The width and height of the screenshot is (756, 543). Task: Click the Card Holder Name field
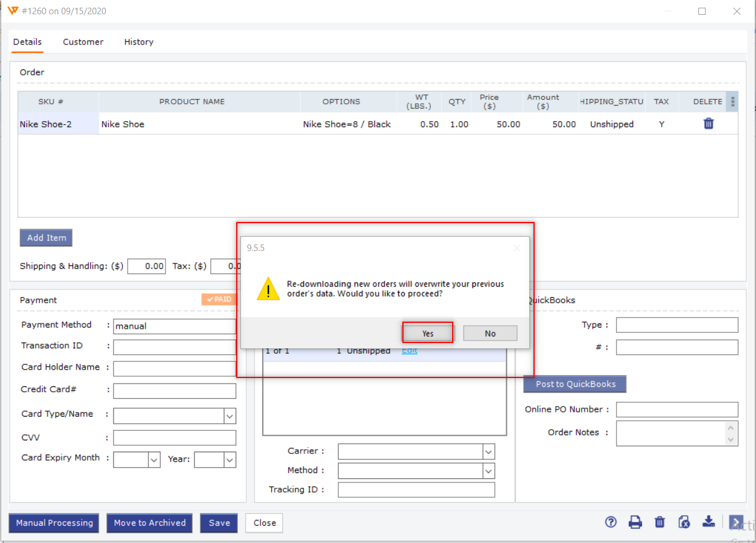[x=174, y=369]
